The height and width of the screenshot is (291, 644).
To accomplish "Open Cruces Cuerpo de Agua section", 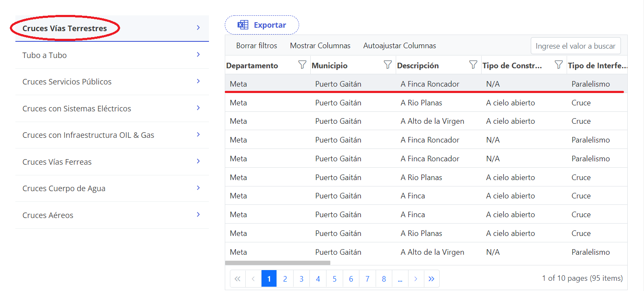I will coord(64,189).
